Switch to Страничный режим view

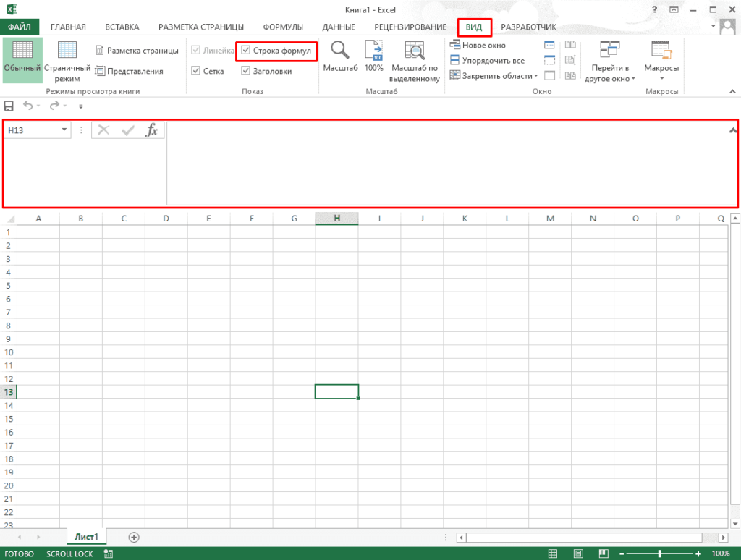[67, 61]
